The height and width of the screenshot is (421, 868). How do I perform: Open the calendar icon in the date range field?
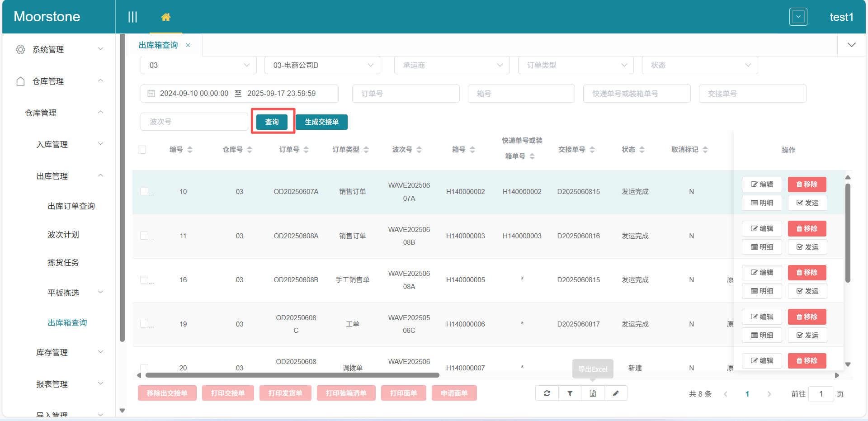(151, 93)
